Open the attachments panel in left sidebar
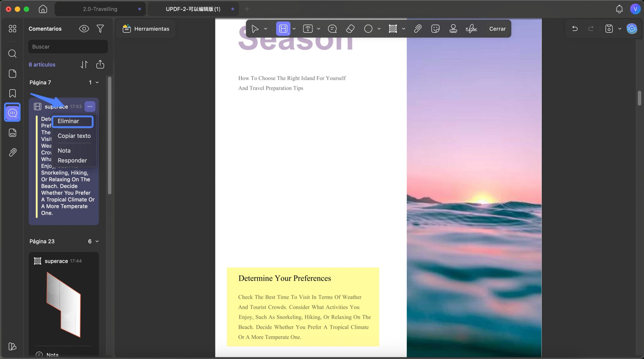 click(12, 152)
